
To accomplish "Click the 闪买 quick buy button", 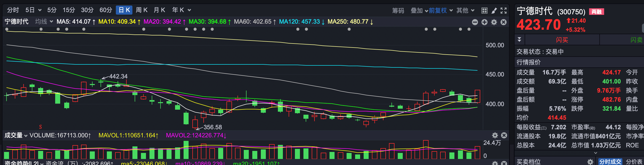I will (x=562, y=40).
